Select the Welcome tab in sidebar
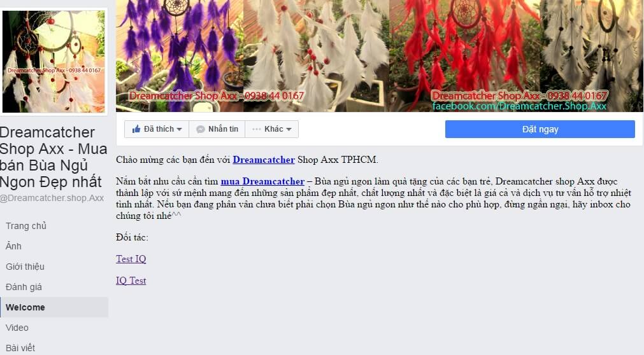 click(54, 307)
